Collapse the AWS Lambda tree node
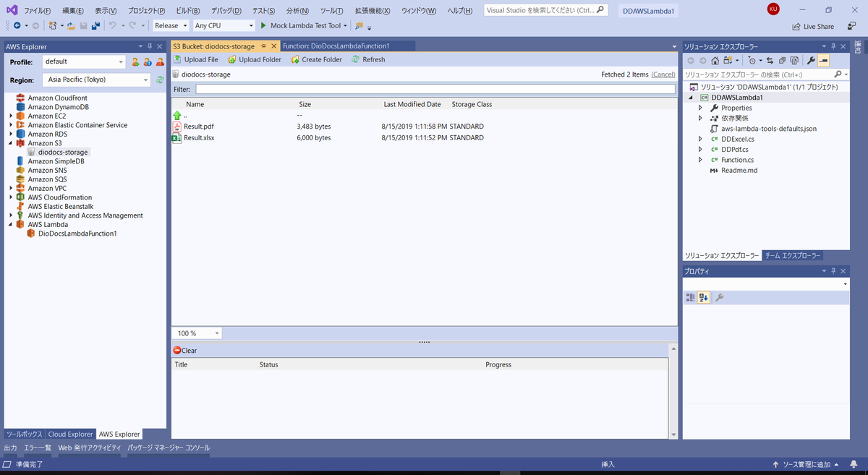The height and width of the screenshot is (475, 868). [11, 224]
